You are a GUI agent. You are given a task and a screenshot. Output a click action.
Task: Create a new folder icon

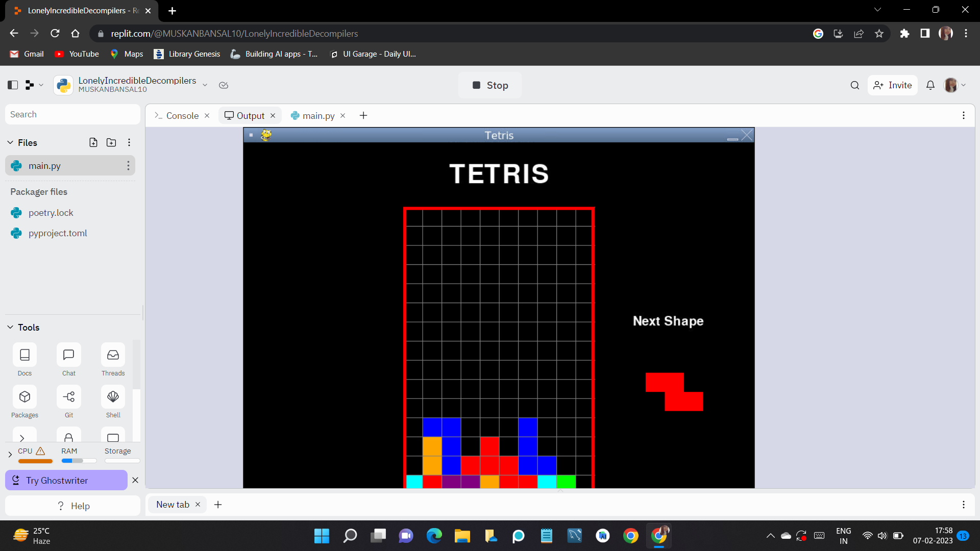click(x=111, y=142)
